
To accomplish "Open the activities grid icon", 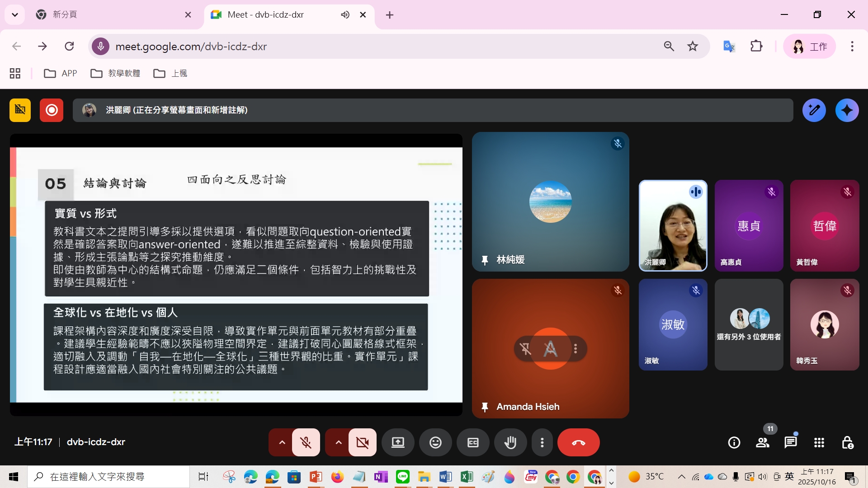I will pos(819,442).
